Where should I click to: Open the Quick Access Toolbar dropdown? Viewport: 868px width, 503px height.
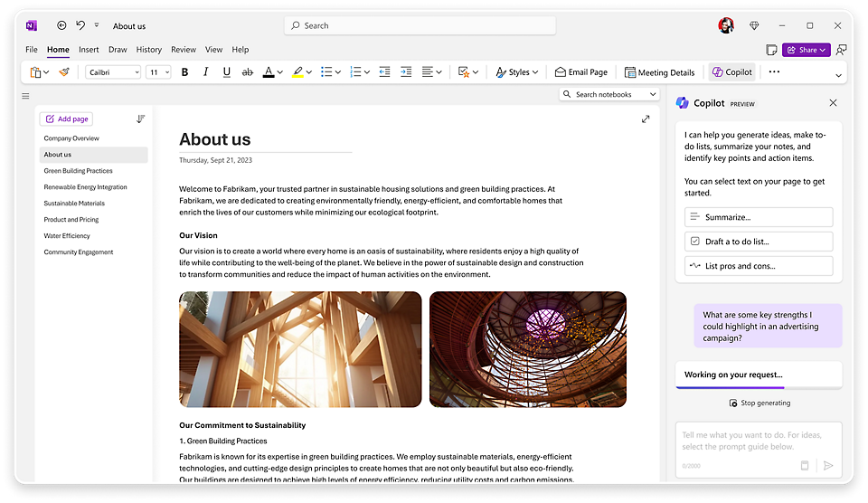(97, 25)
